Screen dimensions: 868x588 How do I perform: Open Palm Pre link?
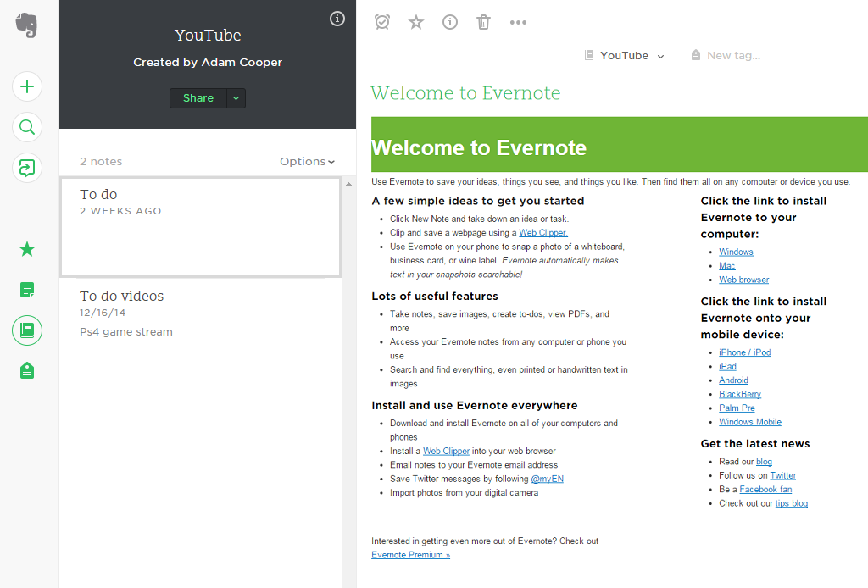pos(737,408)
